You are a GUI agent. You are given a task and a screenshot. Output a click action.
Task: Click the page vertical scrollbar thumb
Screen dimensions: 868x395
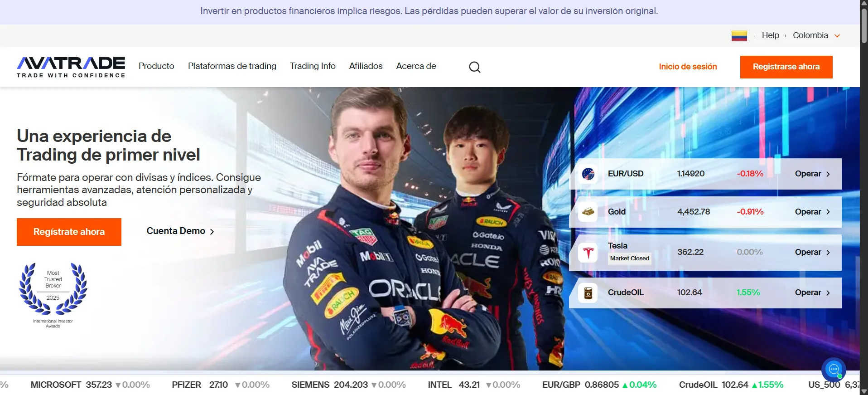coord(864,25)
